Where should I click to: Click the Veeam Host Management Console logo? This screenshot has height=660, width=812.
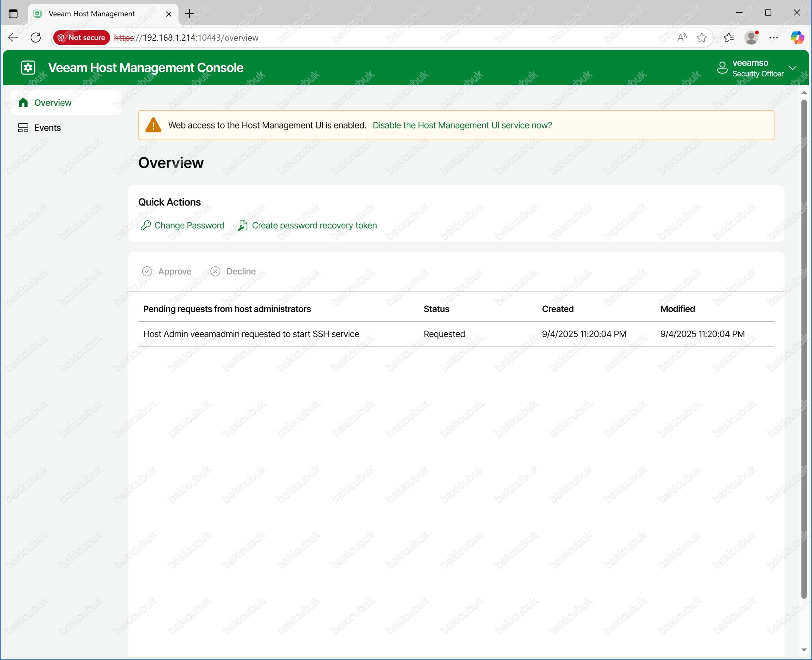(x=28, y=68)
